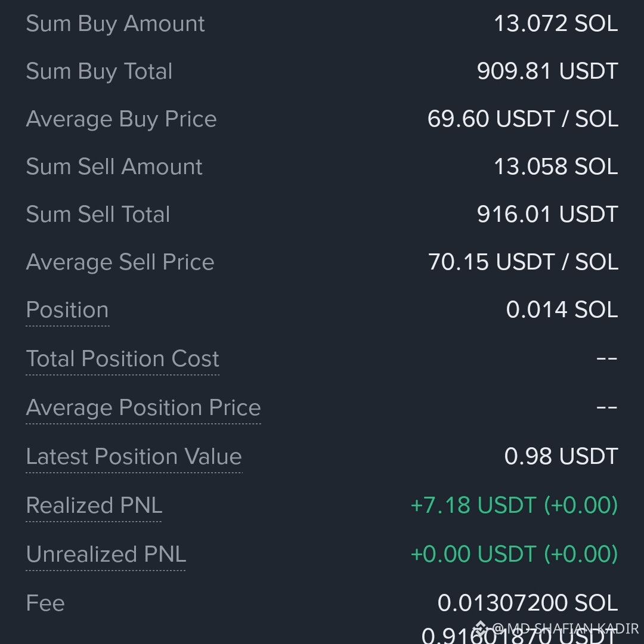Select the Sum Buy Amount row
This screenshot has width=644, height=644.
pyautogui.click(x=322, y=23)
